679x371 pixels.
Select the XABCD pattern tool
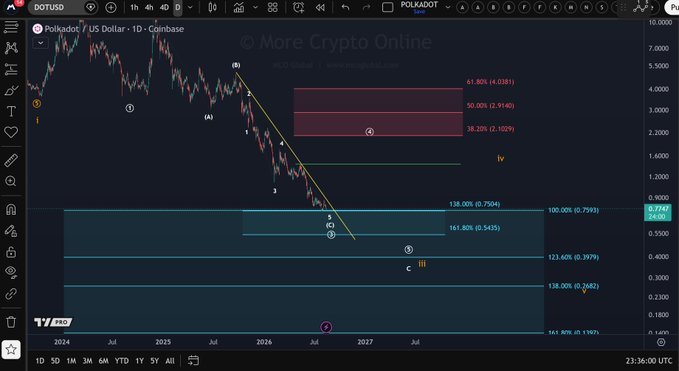pos(11,48)
